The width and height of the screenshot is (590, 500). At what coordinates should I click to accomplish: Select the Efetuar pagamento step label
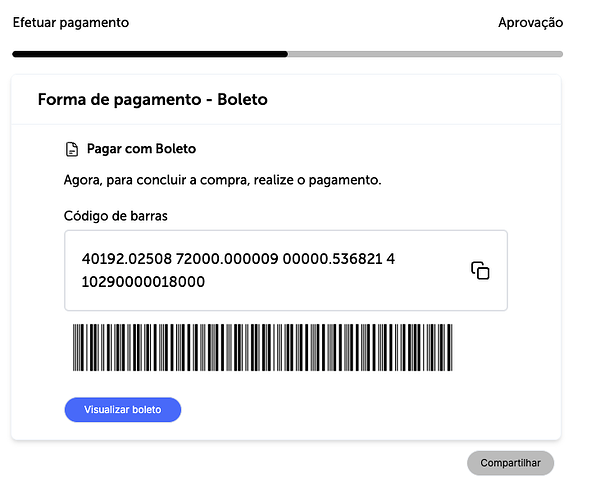pyautogui.click(x=71, y=23)
